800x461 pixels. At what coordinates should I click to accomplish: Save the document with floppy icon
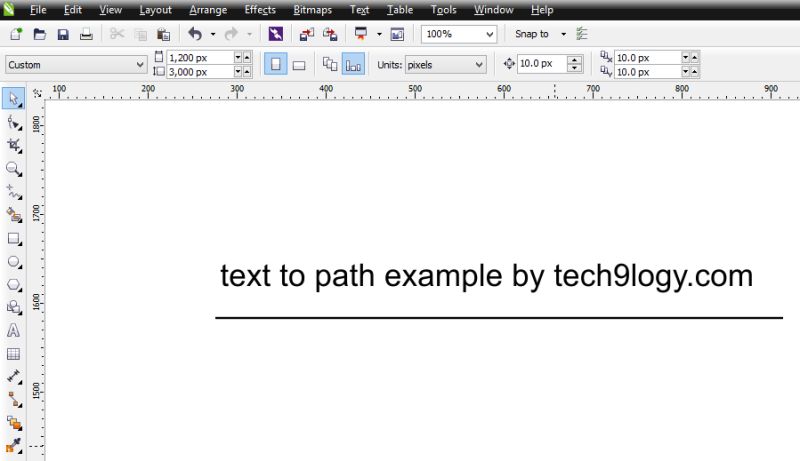pyautogui.click(x=63, y=34)
